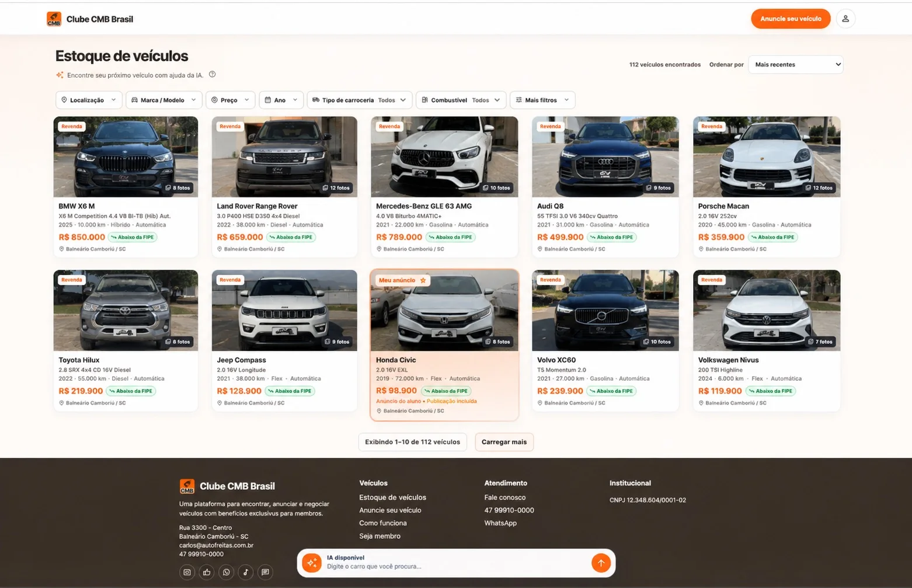
Task: Open the Mais filtros dropdown
Action: click(542, 100)
